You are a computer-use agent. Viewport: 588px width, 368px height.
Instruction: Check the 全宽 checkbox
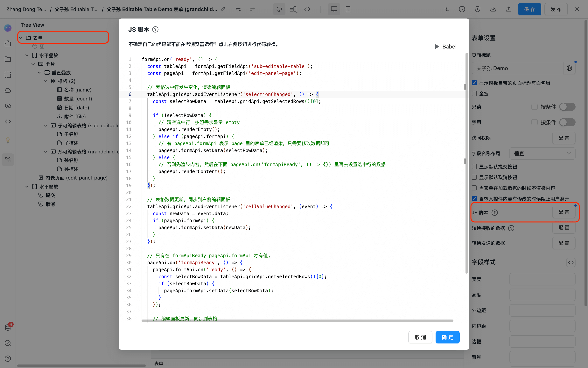click(x=474, y=93)
